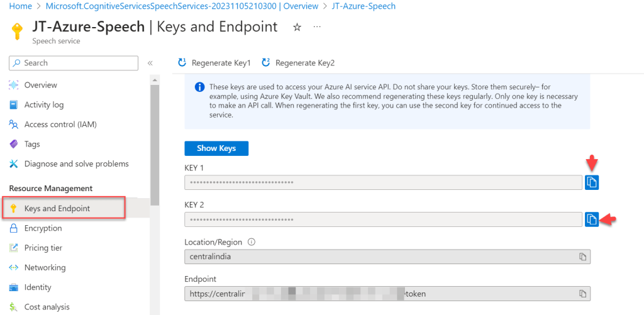Click the Cost analysis icon
Viewport: 644px width, 315px height.
pyautogui.click(x=14, y=307)
